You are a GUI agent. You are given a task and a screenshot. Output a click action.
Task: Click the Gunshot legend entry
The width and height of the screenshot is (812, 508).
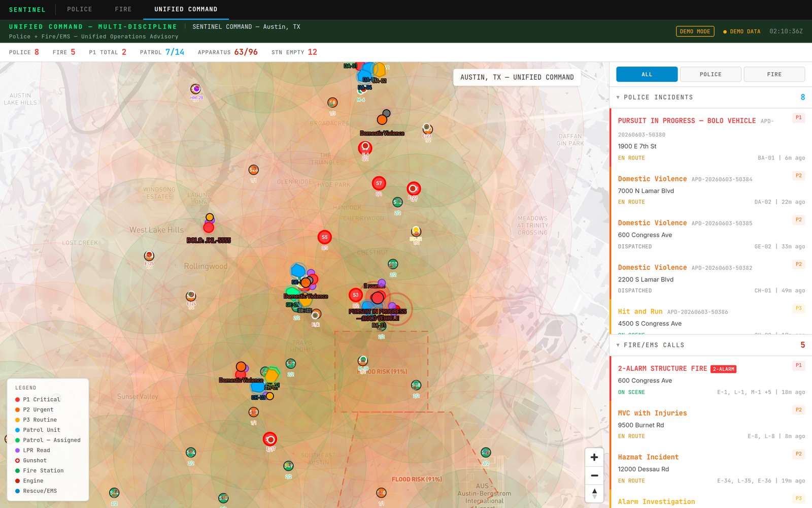point(35,460)
